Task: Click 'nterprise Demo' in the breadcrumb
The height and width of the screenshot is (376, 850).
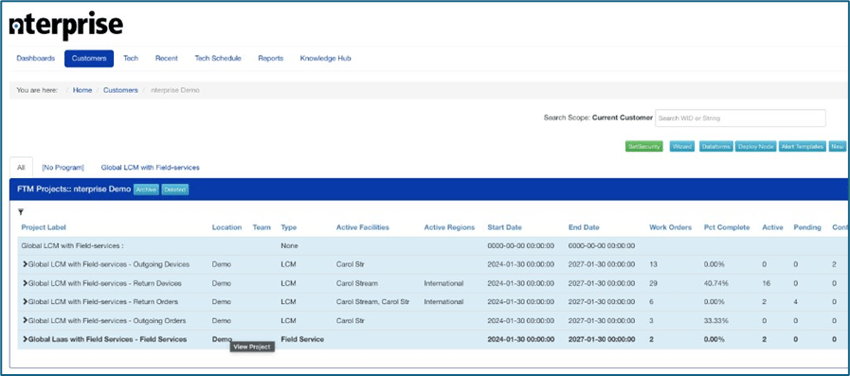Action: (x=175, y=90)
